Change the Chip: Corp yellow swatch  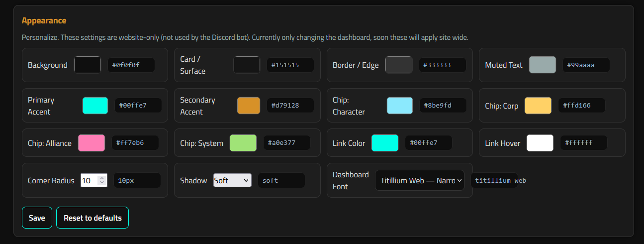click(538, 106)
